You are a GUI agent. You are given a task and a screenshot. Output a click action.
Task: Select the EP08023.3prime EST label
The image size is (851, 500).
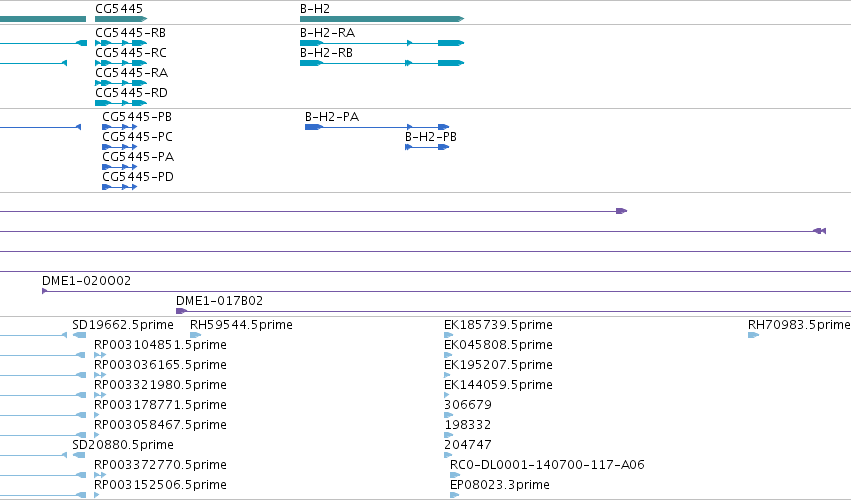point(500,485)
